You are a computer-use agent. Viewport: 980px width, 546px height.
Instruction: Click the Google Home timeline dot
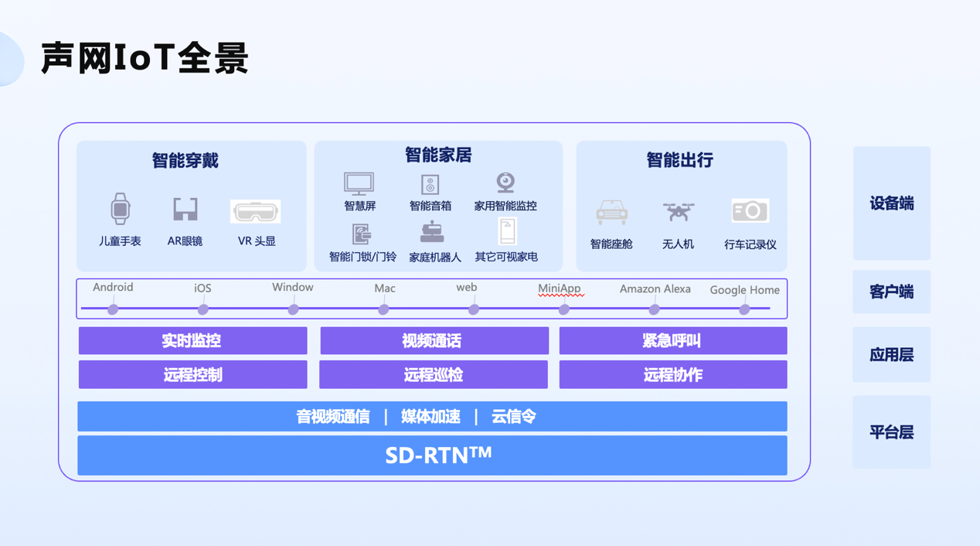744,309
